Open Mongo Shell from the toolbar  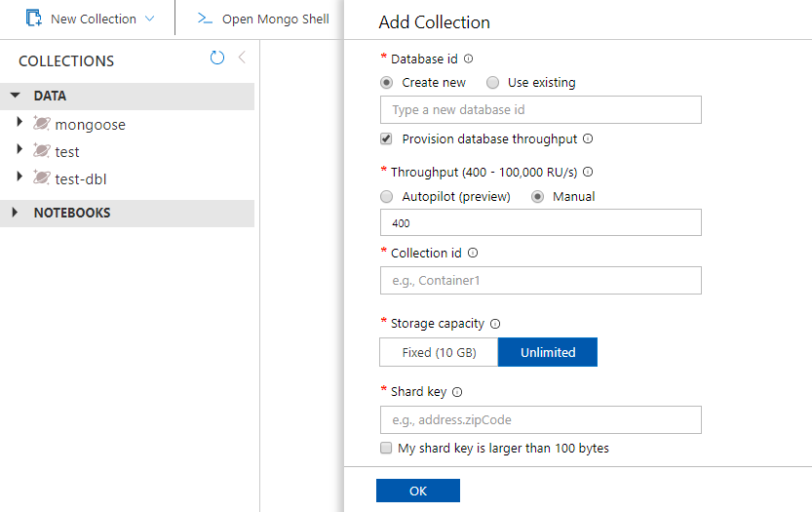[x=262, y=19]
